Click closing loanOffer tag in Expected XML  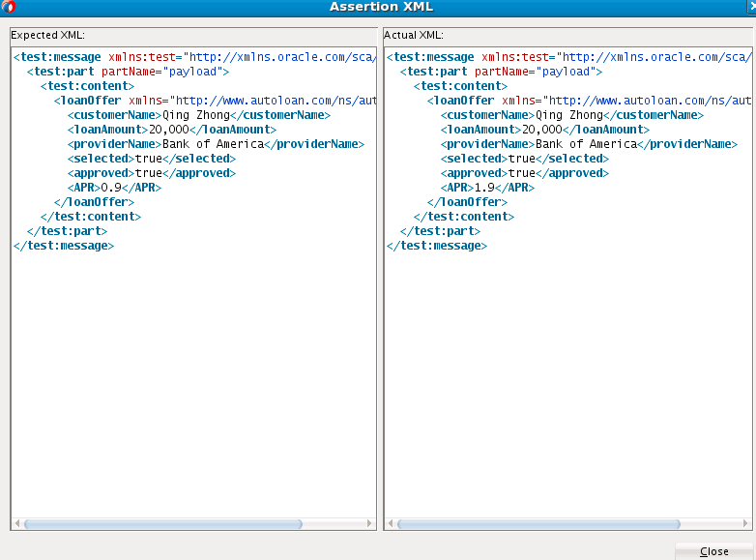(x=94, y=202)
